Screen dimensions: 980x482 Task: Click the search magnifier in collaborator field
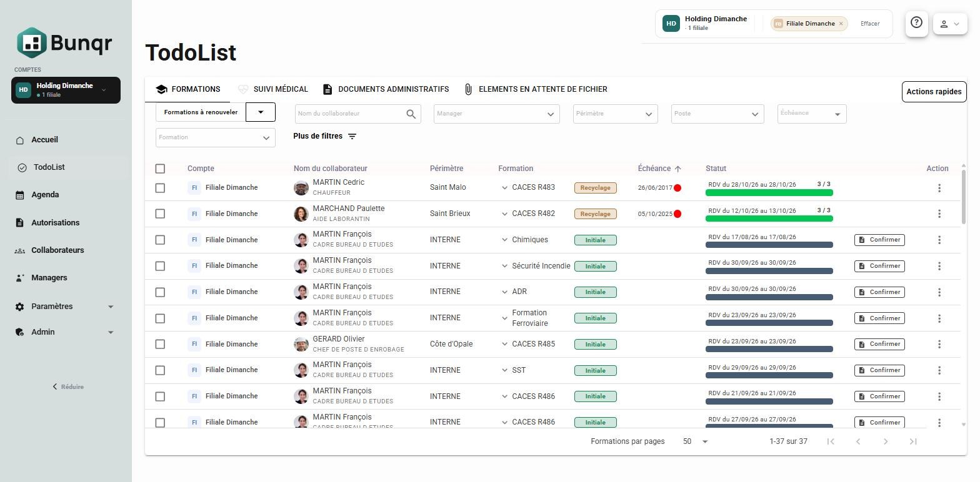411,114
